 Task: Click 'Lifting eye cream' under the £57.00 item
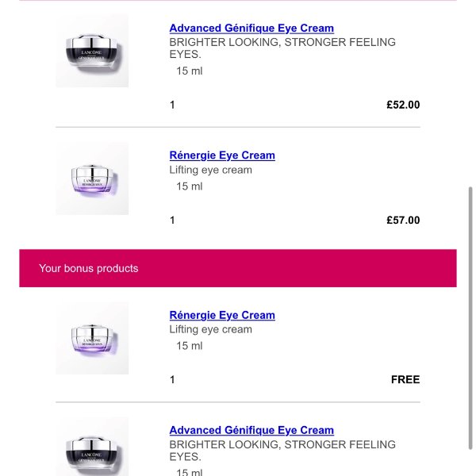(x=211, y=170)
